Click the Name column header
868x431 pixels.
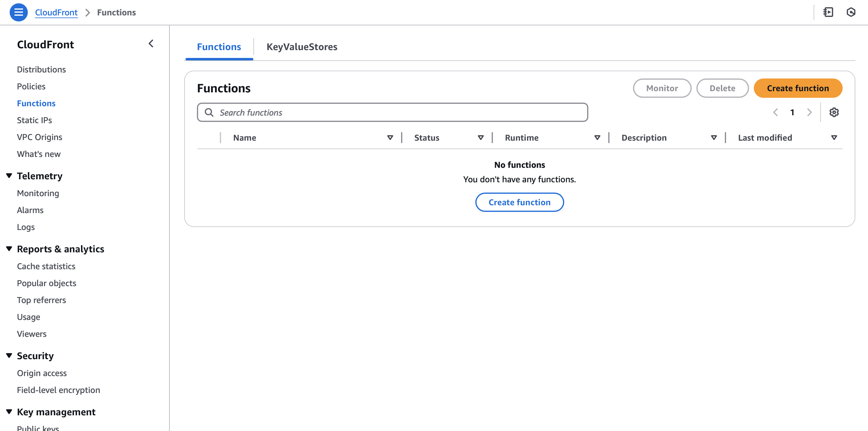(245, 138)
